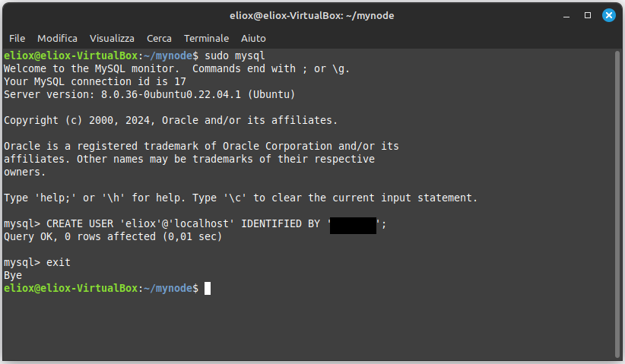The width and height of the screenshot is (625, 364).
Task: Click the 'Bye' output line
Action: tap(13, 274)
